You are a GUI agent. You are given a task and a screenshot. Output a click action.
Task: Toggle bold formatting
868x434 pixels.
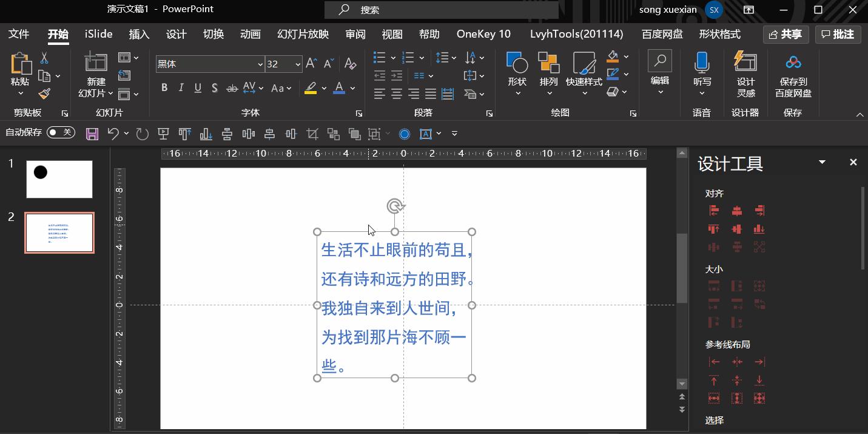pyautogui.click(x=164, y=87)
